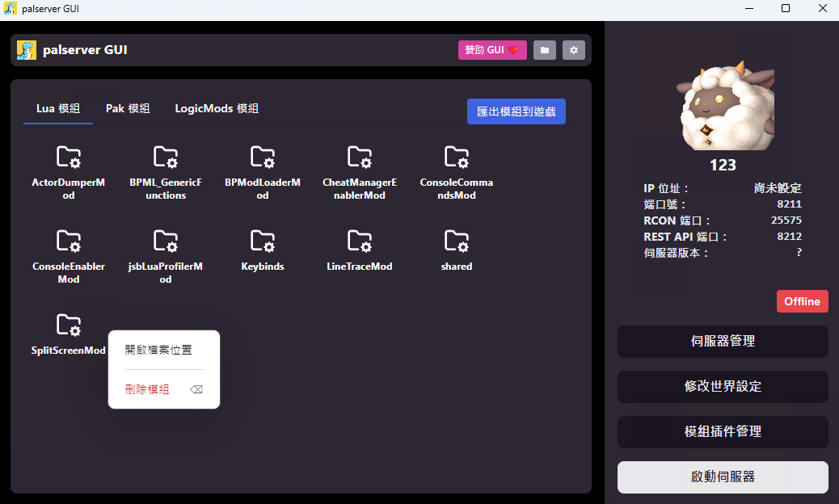Click the LineTraceMod folder icon
This screenshot has height=504, width=839.
pyautogui.click(x=360, y=241)
